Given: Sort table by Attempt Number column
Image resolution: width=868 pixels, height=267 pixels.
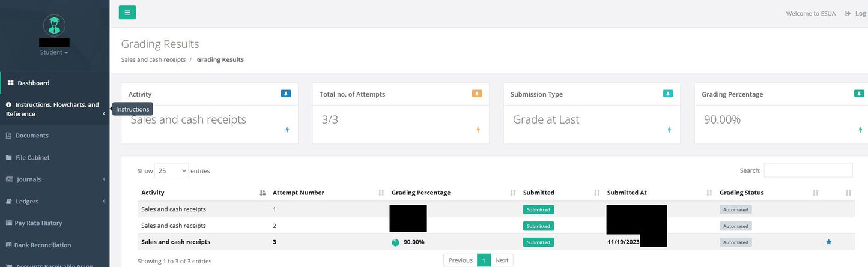Looking at the screenshot, I should (x=328, y=193).
